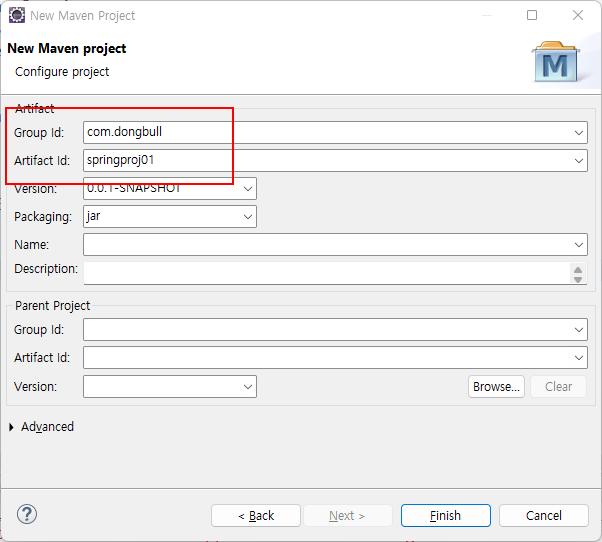Open the Artifact Group Id dropdown arrow
Screen dimensions: 602x542
tap(579, 133)
